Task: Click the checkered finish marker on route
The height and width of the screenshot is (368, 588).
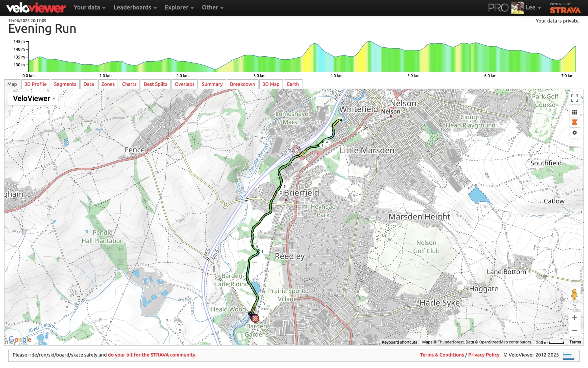Action: click(255, 318)
